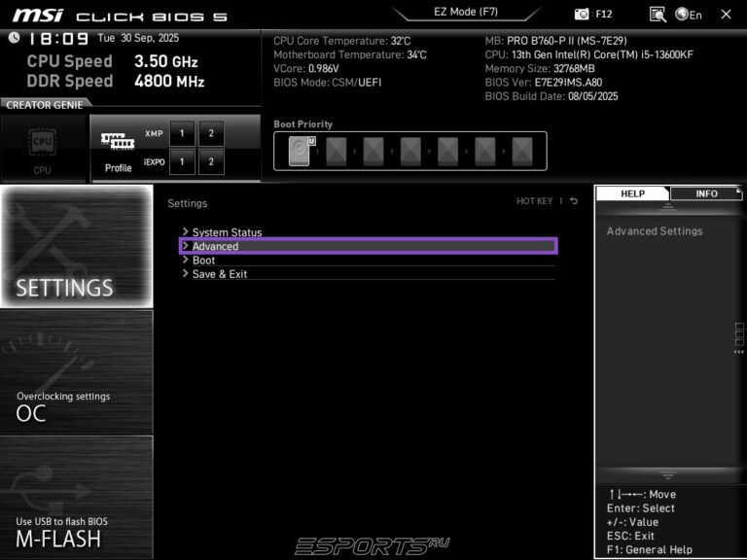Expand the Boot settings submenu
Viewport: 747px width, 560px height.
(x=203, y=261)
